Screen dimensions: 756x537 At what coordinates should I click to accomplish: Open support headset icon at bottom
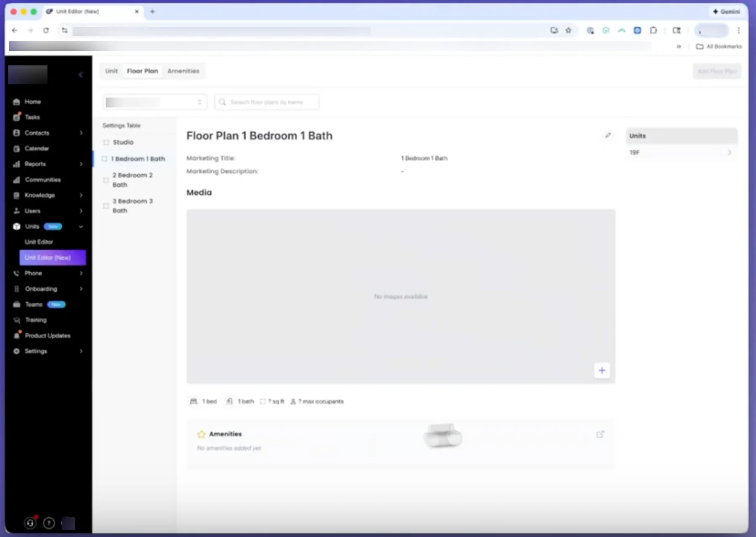(30, 523)
